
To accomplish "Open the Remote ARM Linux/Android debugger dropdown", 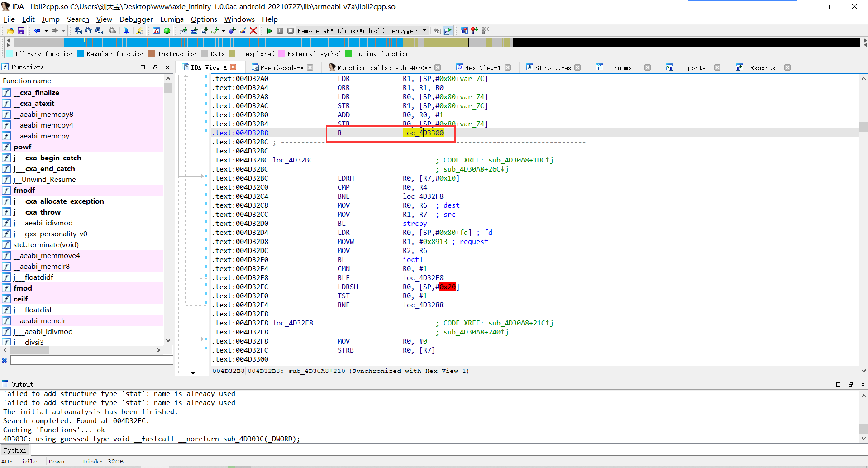I will [424, 30].
